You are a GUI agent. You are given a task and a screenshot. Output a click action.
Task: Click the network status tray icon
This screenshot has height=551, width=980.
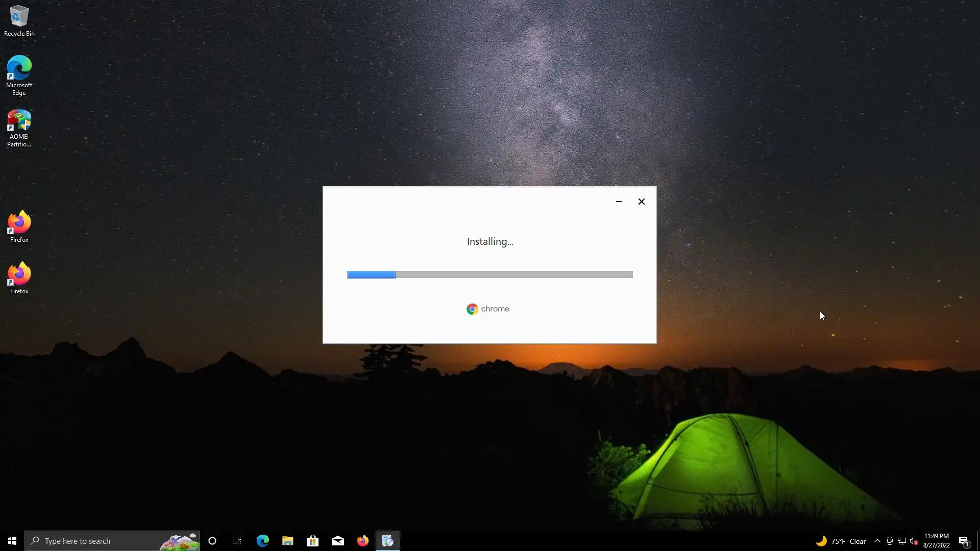click(x=901, y=541)
